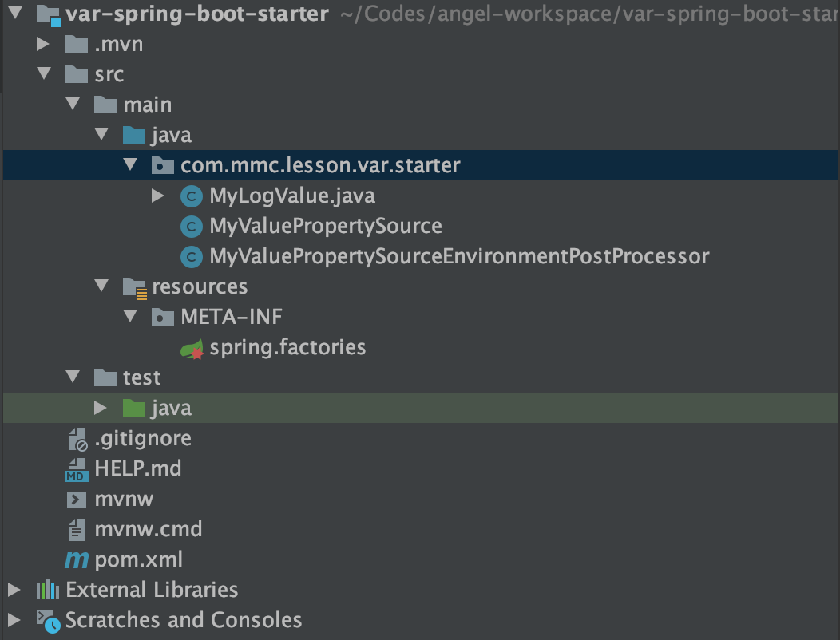Collapse the META-INF folder arrow
The height and width of the screenshot is (640, 840).
coord(130,316)
